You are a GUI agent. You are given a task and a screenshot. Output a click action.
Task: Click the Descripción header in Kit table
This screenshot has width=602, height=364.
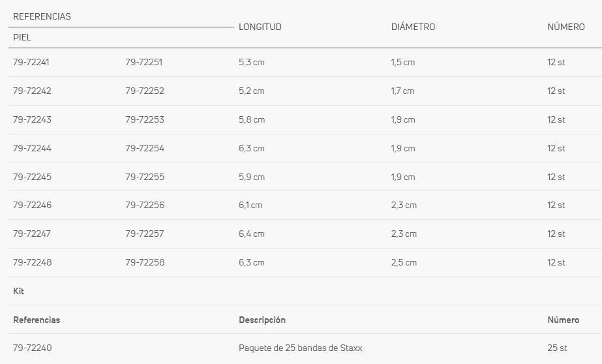(262, 320)
